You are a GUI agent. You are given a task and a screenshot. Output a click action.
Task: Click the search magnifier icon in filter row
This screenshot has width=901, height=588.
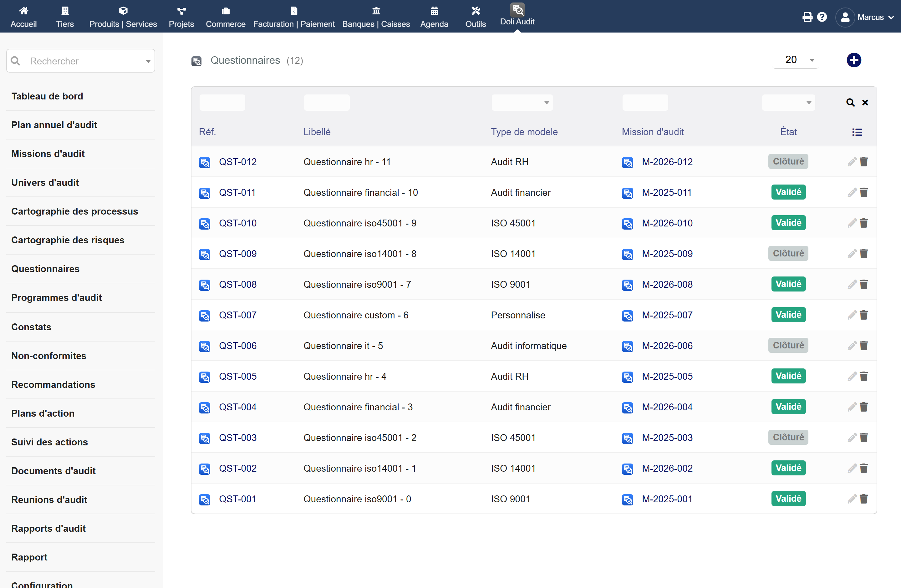850,103
